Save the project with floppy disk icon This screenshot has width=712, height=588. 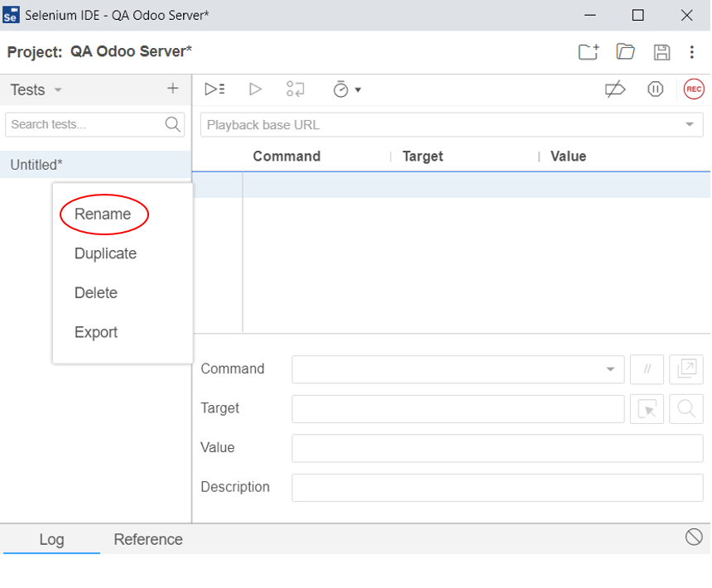click(661, 52)
